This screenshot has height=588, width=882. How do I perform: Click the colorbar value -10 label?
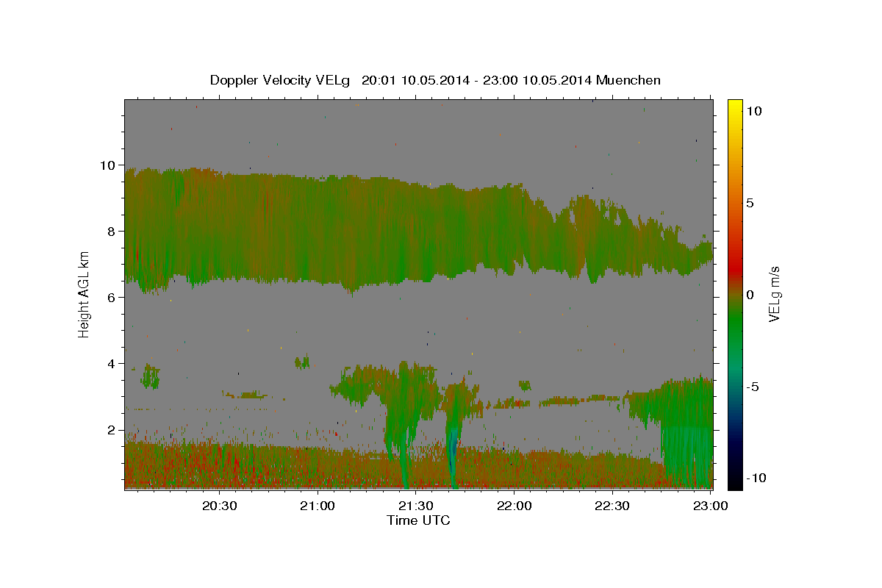(x=756, y=478)
